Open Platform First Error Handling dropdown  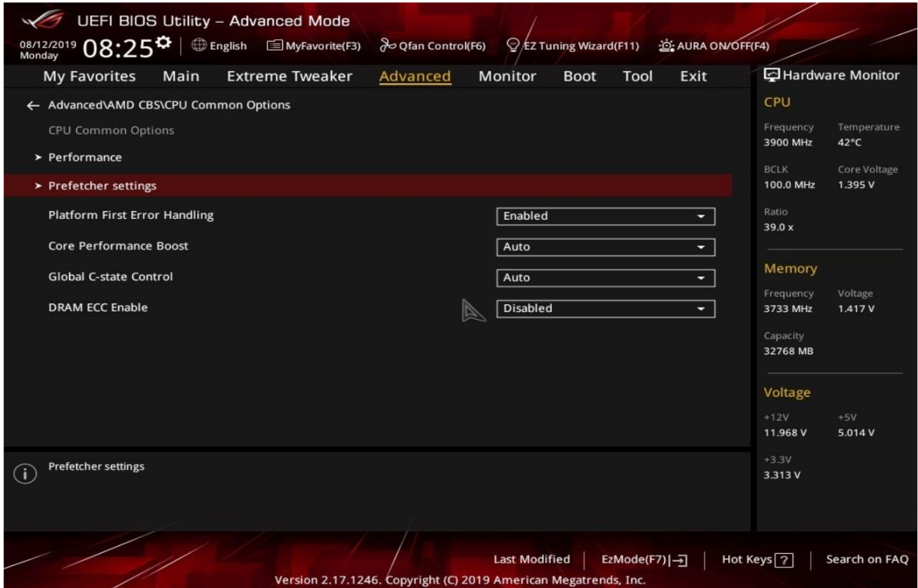(x=605, y=216)
